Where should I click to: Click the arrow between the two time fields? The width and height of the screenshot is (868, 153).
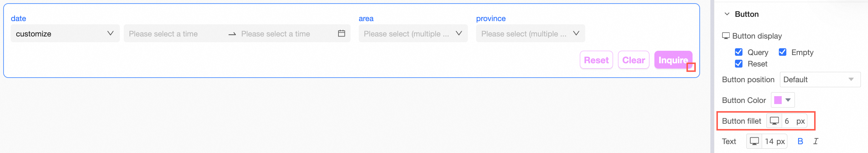pyautogui.click(x=232, y=34)
